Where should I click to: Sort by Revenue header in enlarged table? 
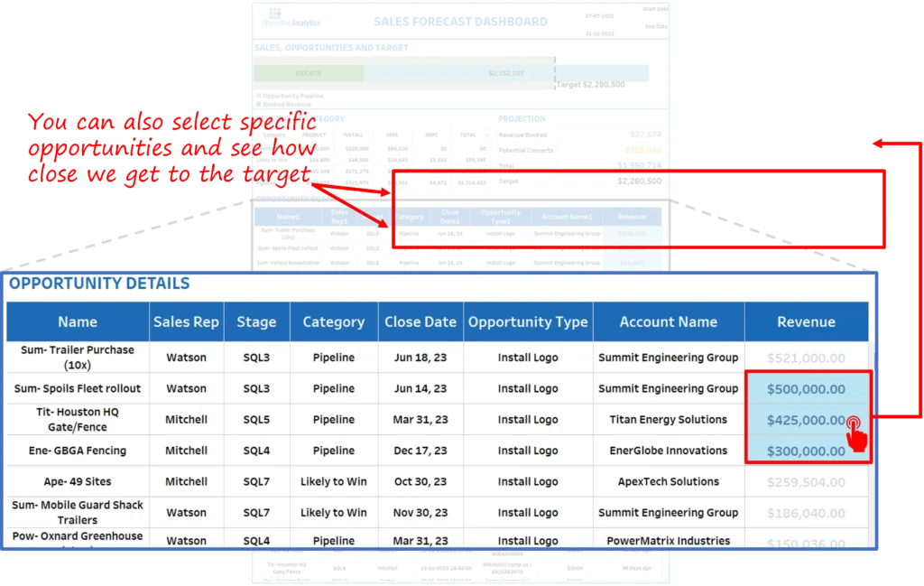(x=806, y=321)
